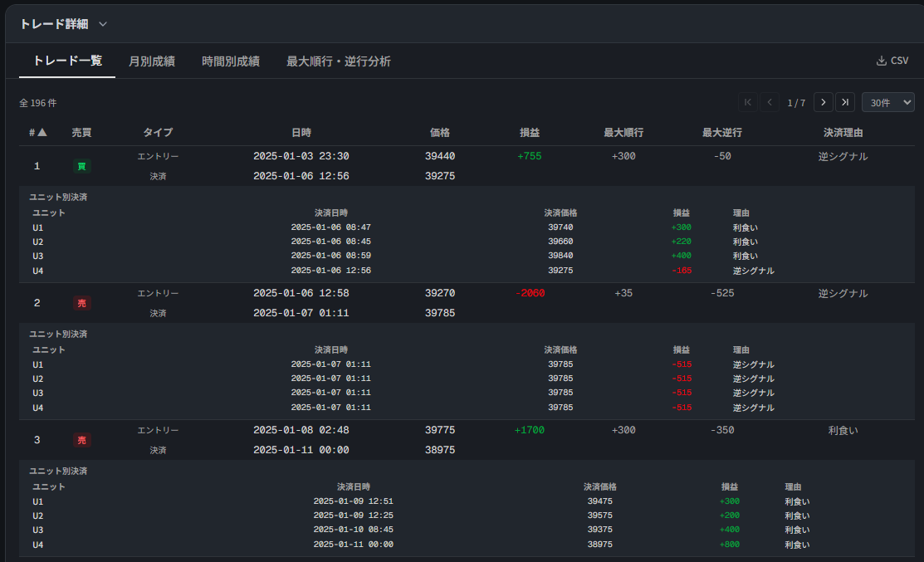The width and height of the screenshot is (924, 562).
Task: Click the +35 max favorable value
Action: click(x=623, y=293)
